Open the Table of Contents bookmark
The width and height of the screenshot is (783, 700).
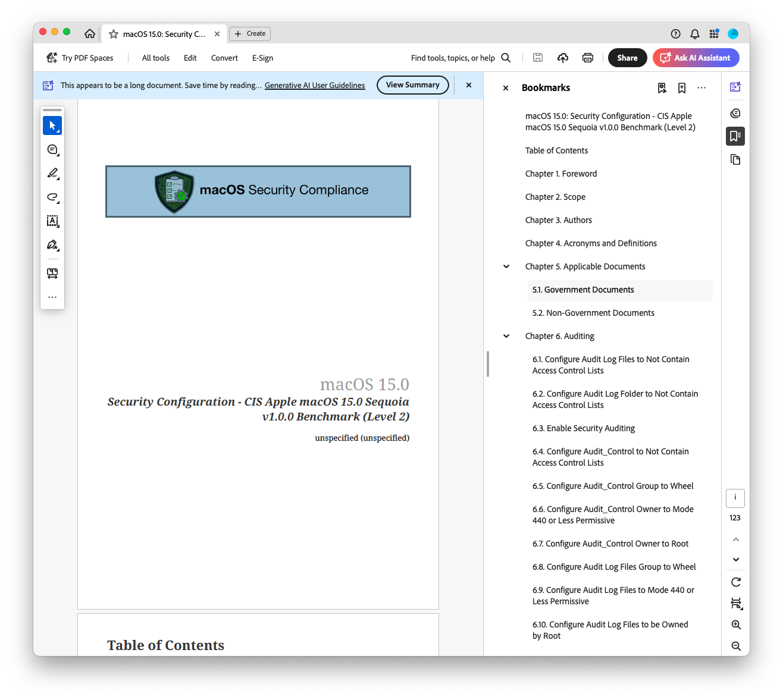pos(556,150)
